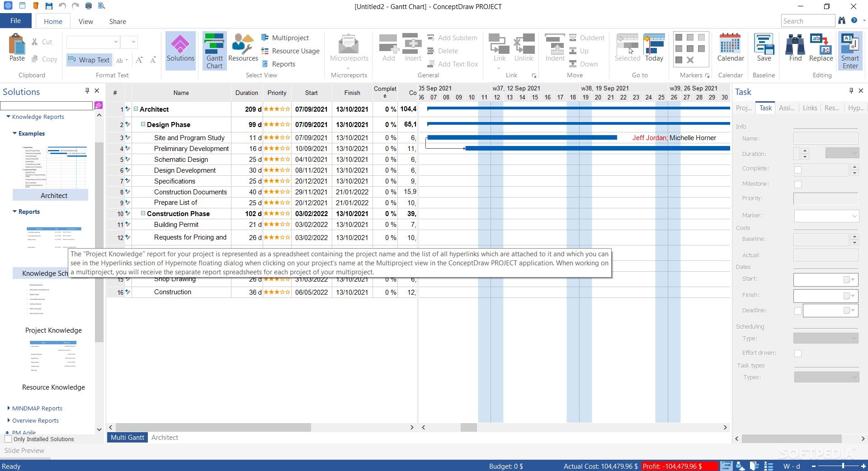Click the Add Subitem command
The width and height of the screenshot is (868, 471).
tap(453, 38)
